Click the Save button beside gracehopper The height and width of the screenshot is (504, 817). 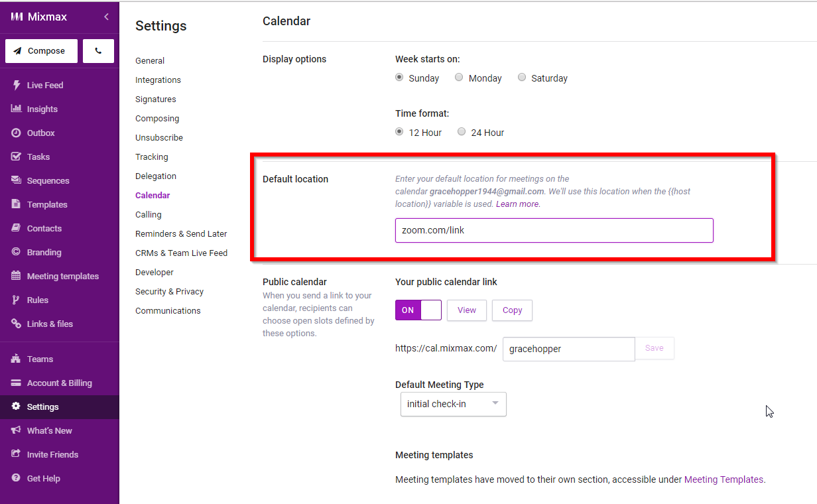click(x=655, y=348)
